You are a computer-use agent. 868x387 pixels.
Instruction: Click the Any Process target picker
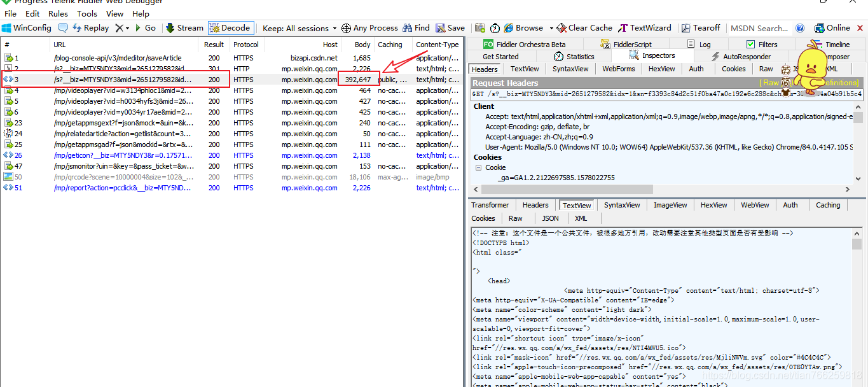tap(369, 28)
